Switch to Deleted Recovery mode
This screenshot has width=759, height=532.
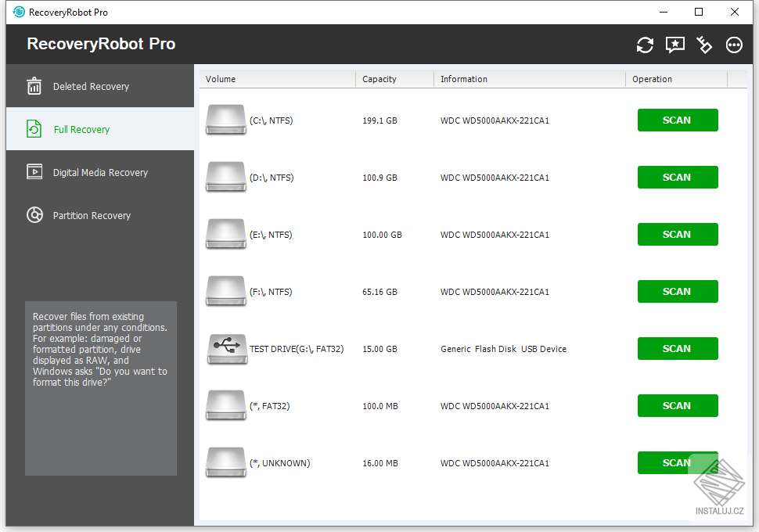(x=99, y=86)
